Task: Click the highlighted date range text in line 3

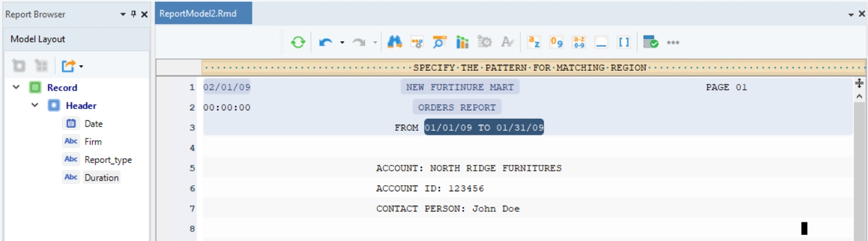Action: 484,128
